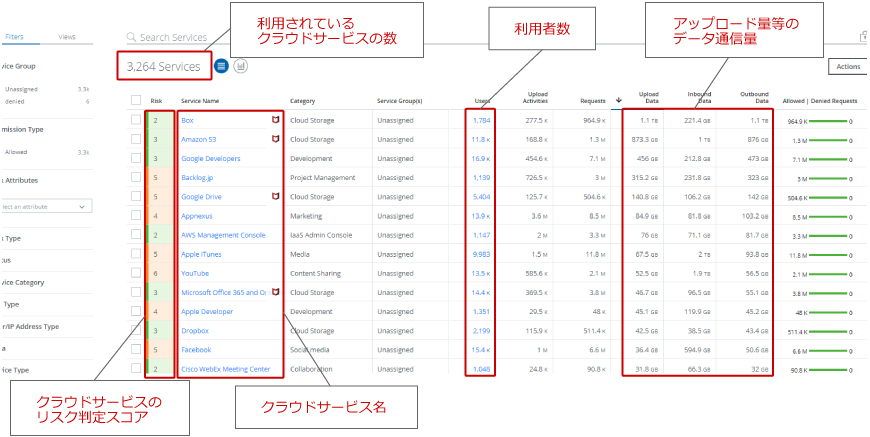Open the Backlog.jp service link
Image resolution: width=870 pixels, height=437 pixels.
197,177
